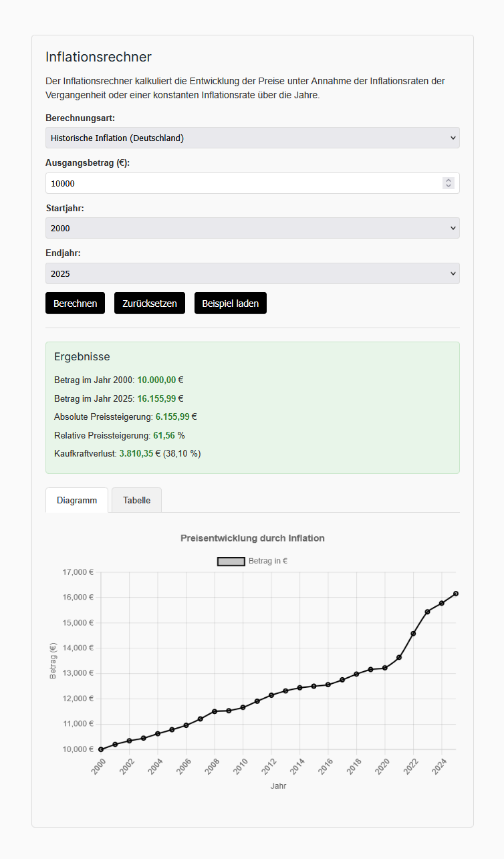Switch to the Tabelle tab
Viewport: 504px width, 859px height.
tap(136, 499)
